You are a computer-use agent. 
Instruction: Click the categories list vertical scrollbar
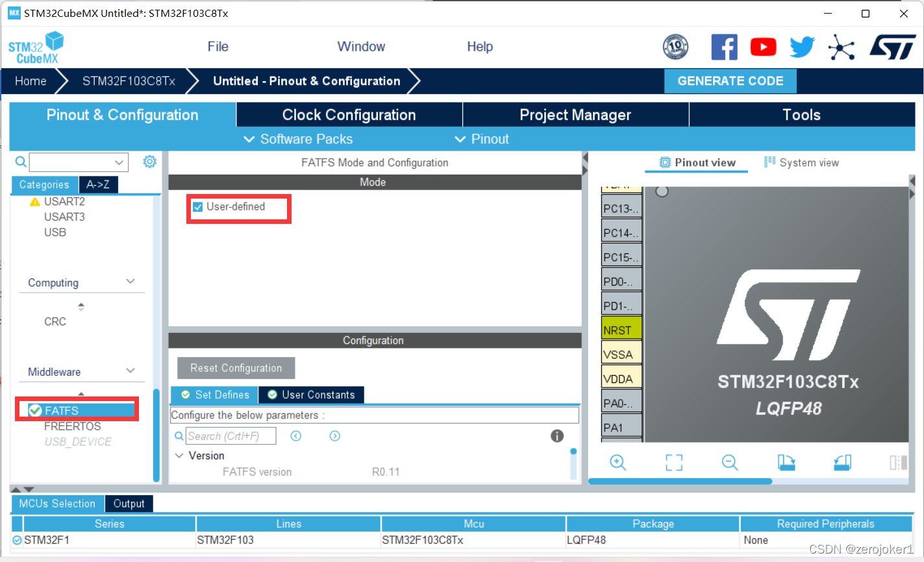[x=156, y=435]
